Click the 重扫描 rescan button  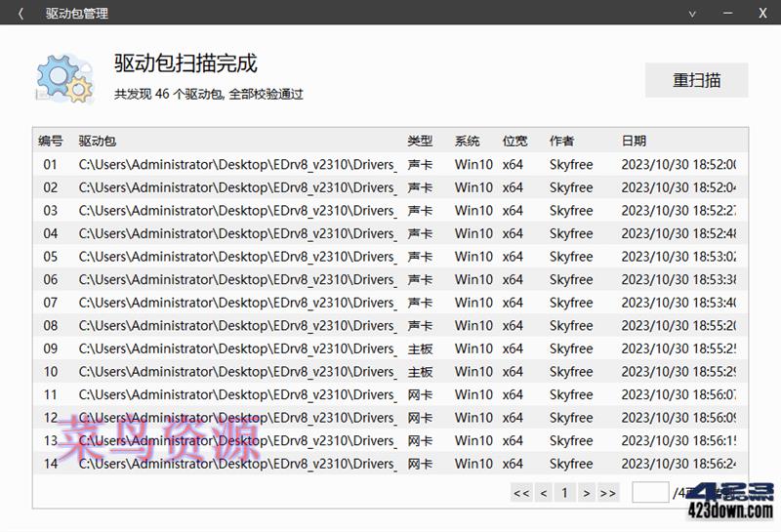point(696,80)
